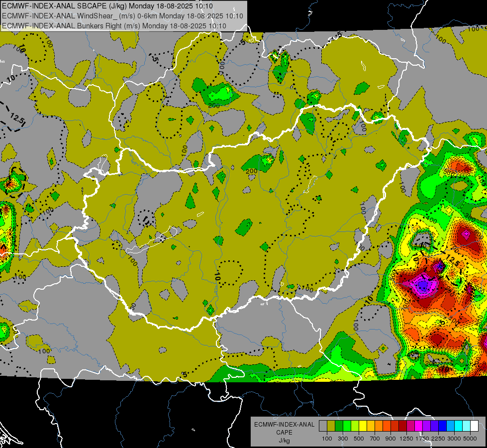487x448 pixels.
Task: Select the pure yellow legend swatch
Action: pyautogui.click(x=363, y=426)
